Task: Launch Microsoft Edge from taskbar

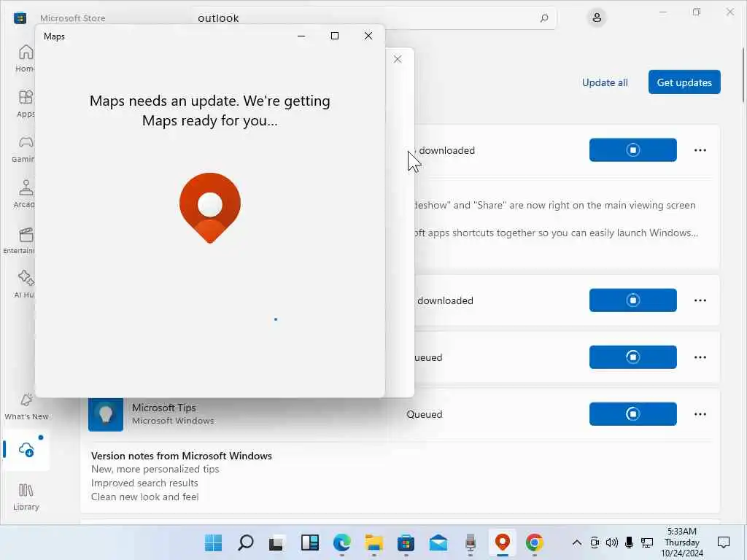Action: (x=341, y=542)
